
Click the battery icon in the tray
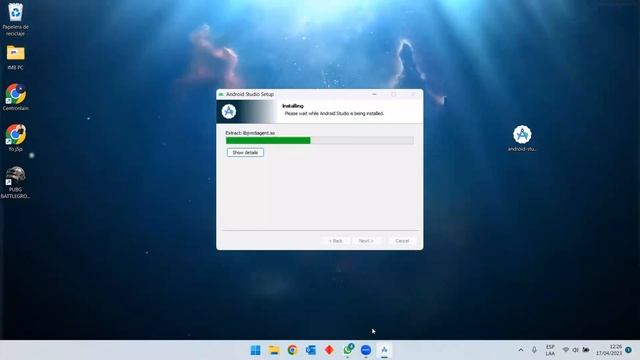click(586, 350)
